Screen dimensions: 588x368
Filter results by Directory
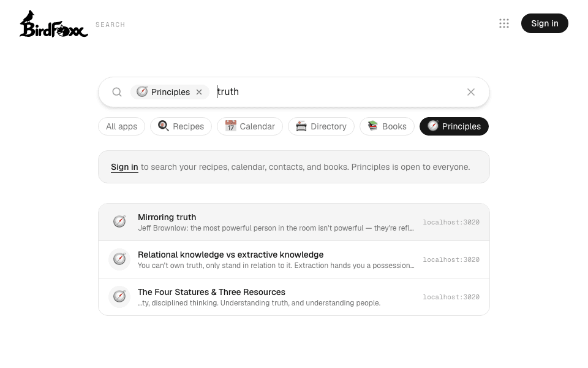321,126
